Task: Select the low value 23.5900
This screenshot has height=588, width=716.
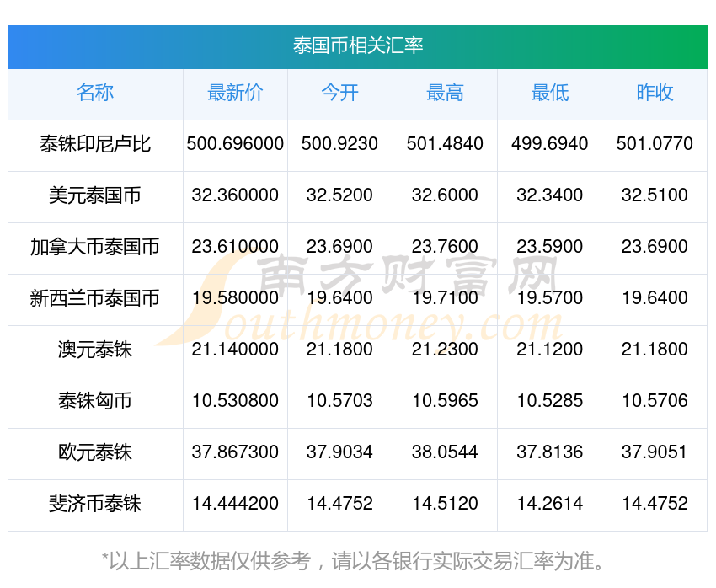Action: coord(550,247)
